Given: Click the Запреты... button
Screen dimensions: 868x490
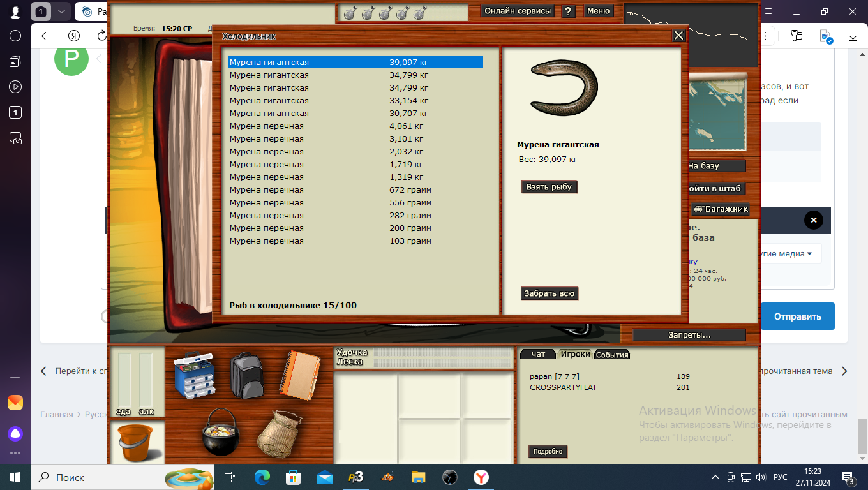Looking at the screenshot, I should click(x=689, y=335).
